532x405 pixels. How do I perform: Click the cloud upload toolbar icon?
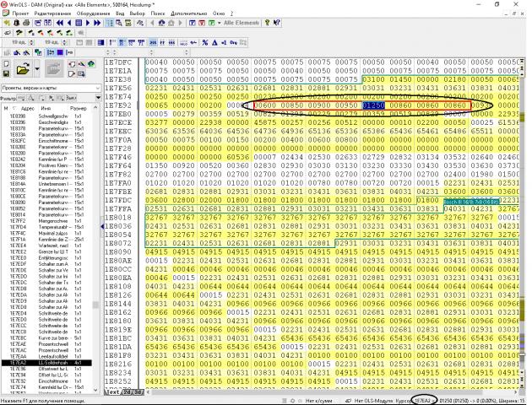tap(162, 23)
